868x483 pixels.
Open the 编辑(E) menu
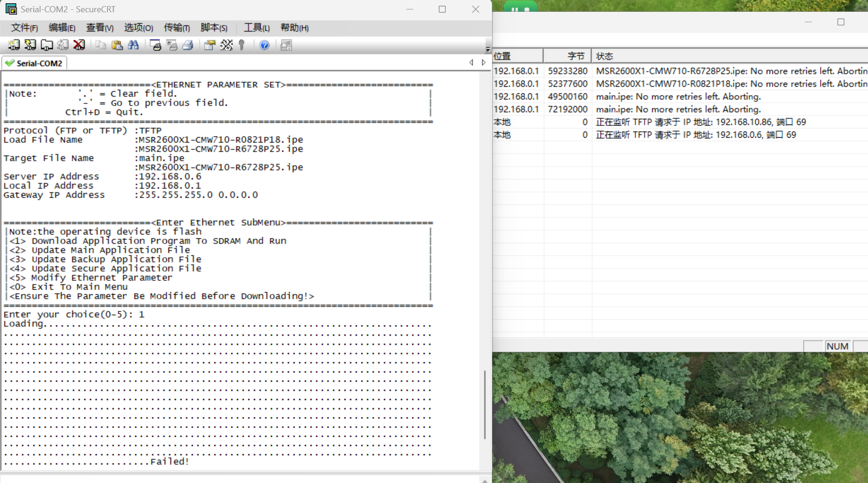point(62,28)
